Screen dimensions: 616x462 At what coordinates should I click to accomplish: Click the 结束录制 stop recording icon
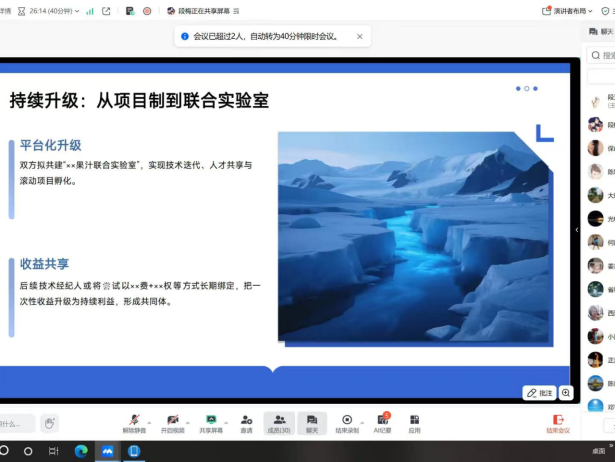[x=347, y=420]
